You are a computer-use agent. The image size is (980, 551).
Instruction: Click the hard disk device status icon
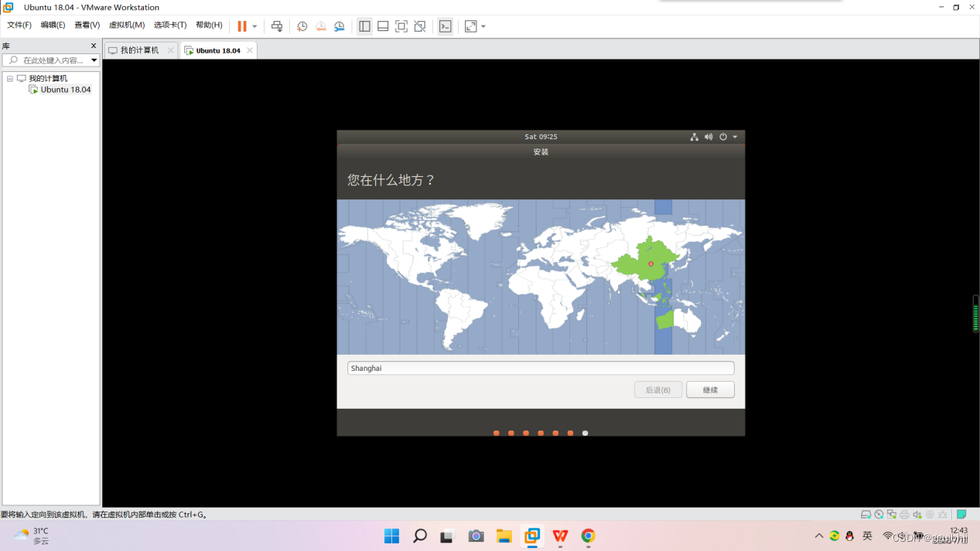coord(866,515)
